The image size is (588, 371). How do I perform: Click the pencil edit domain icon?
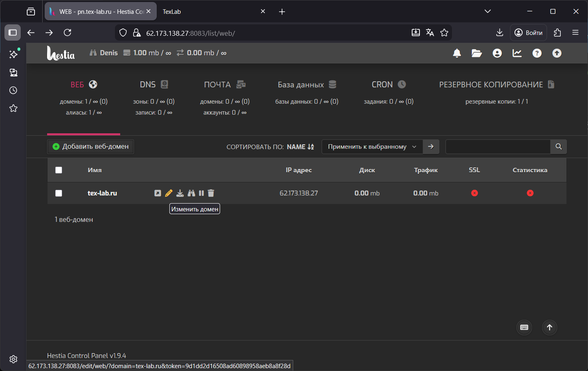(x=169, y=193)
